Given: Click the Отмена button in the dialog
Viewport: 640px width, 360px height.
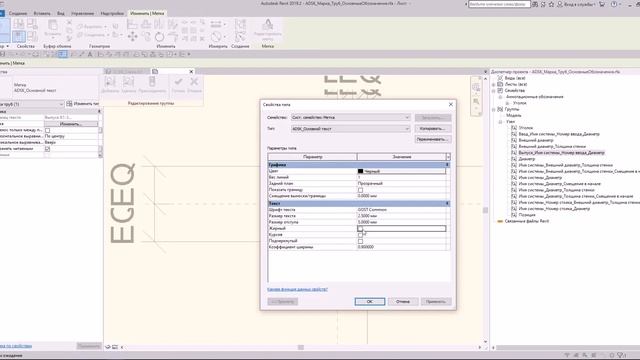Looking at the screenshot, I should (x=403, y=302).
